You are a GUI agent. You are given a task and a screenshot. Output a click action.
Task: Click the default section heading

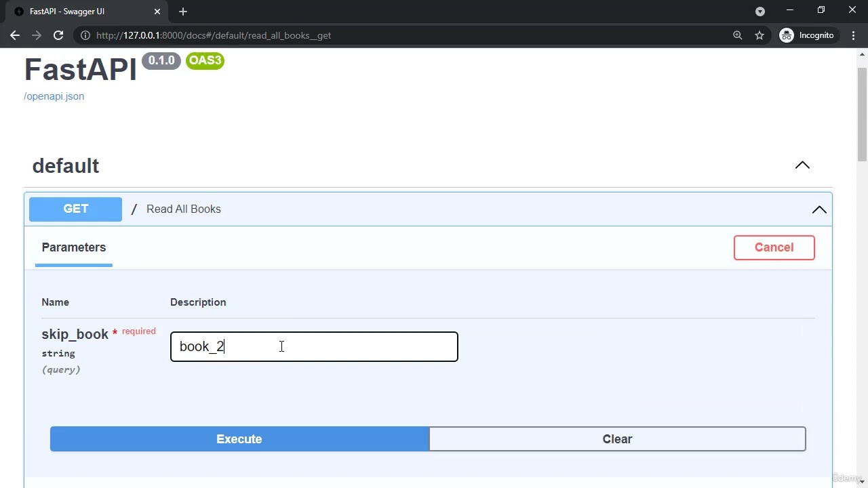66,166
